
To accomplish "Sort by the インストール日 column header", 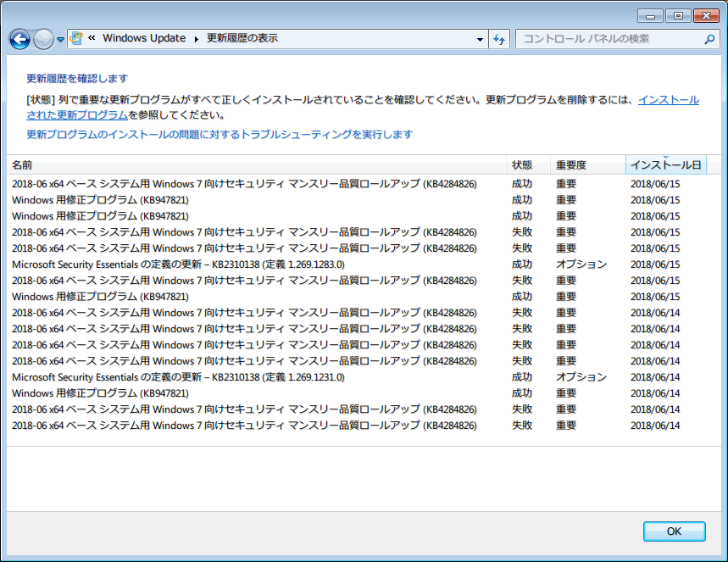I will pyautogui.click(x=665, y=164).
